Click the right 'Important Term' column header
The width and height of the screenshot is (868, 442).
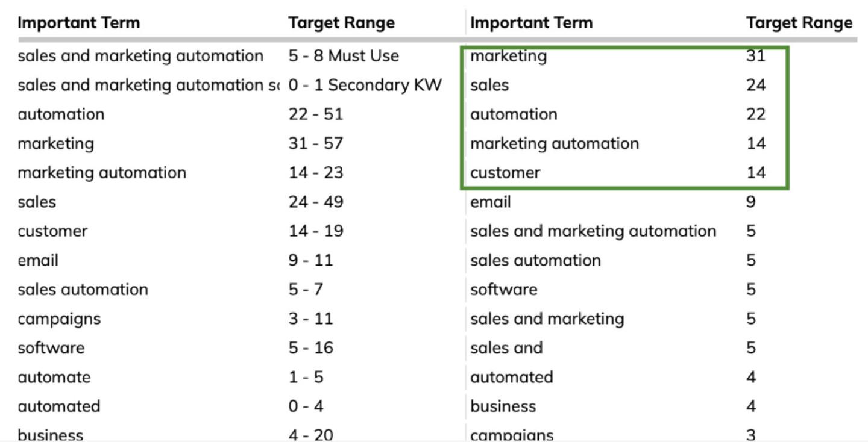click(x=531, y=23)
